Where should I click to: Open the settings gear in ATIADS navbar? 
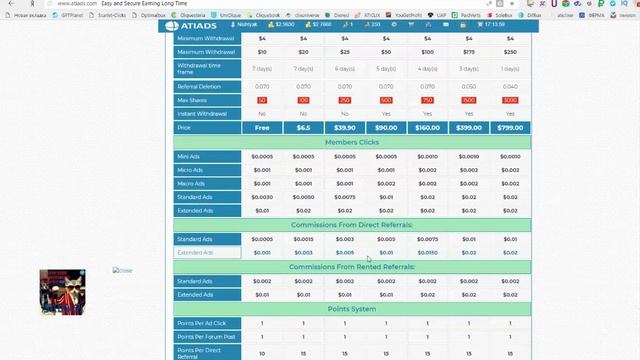click(x=394, y=24)
